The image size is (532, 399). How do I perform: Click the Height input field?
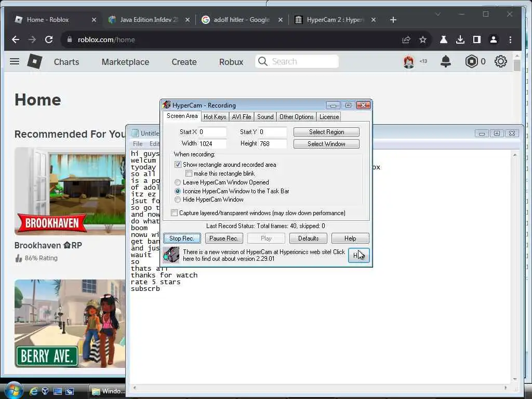(x=273, y=143)
